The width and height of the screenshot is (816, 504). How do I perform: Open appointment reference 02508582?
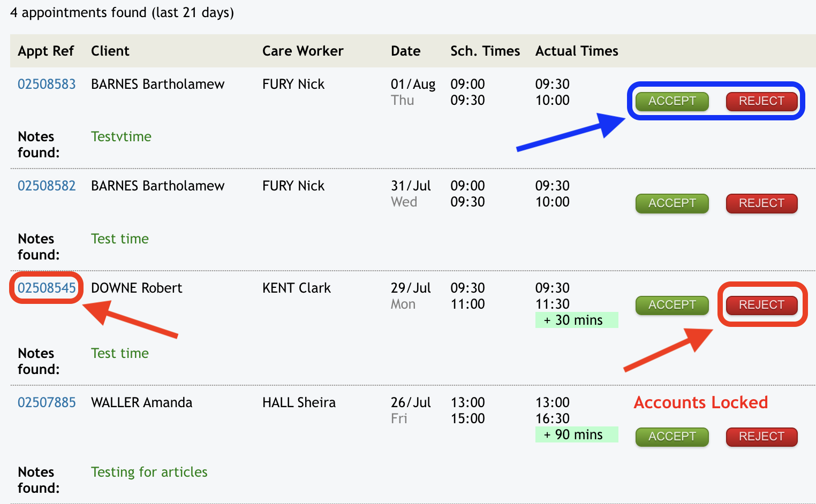coord(47,186)
